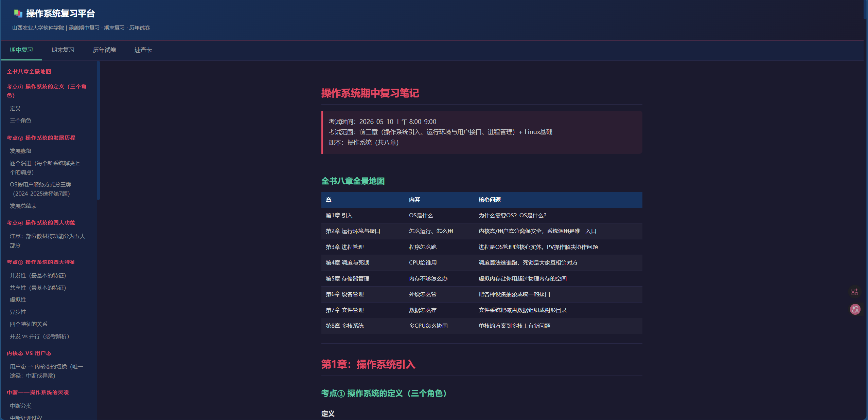Select sidebar item 虚拟性
The width and height of the screenshot is (868, 420).
(18, 300)
